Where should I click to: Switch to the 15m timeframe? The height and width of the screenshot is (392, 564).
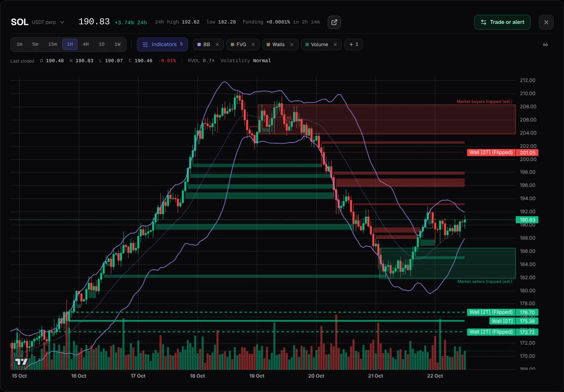(x=53, y=44)
